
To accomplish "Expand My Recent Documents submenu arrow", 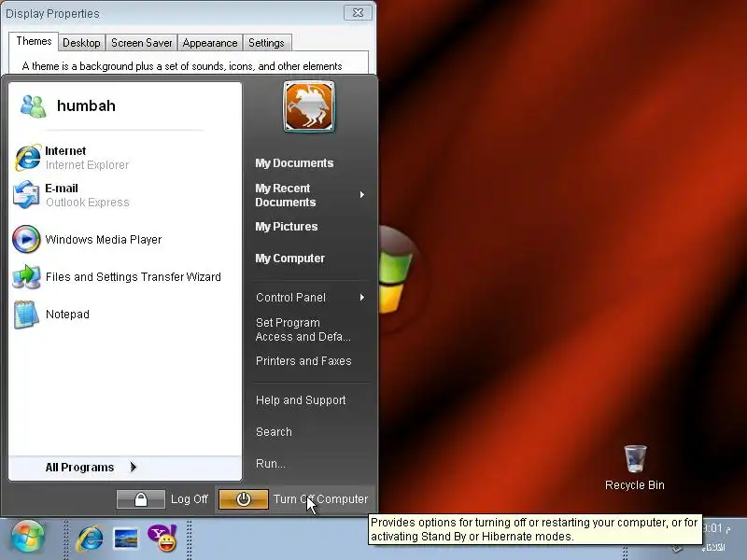I will pos(362,194).
